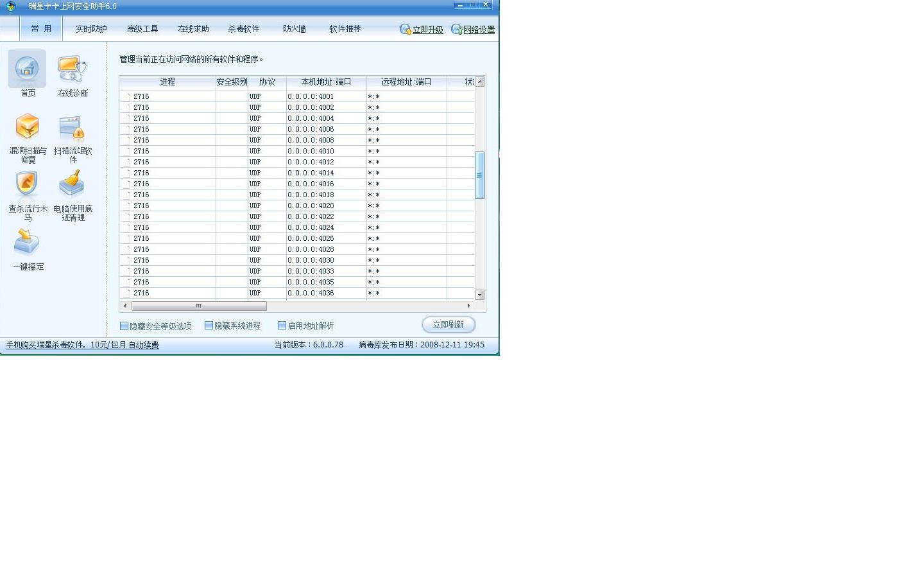Sort by the 本机地址:端口 column header
The width and height of the screenshot is (924, 578).
click(327, 82)
